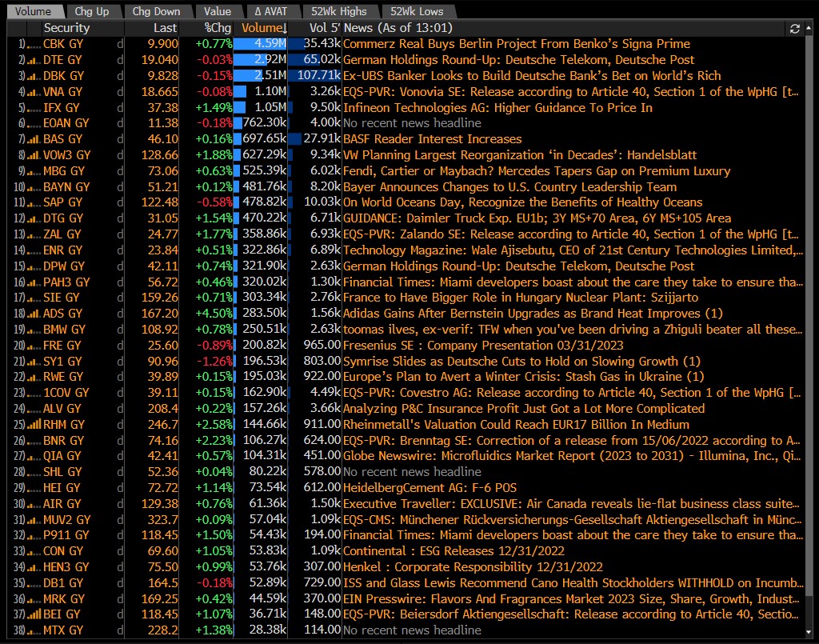Open the chart icon beside SIE GY
The image size is (819, 644).
point(34,298)
